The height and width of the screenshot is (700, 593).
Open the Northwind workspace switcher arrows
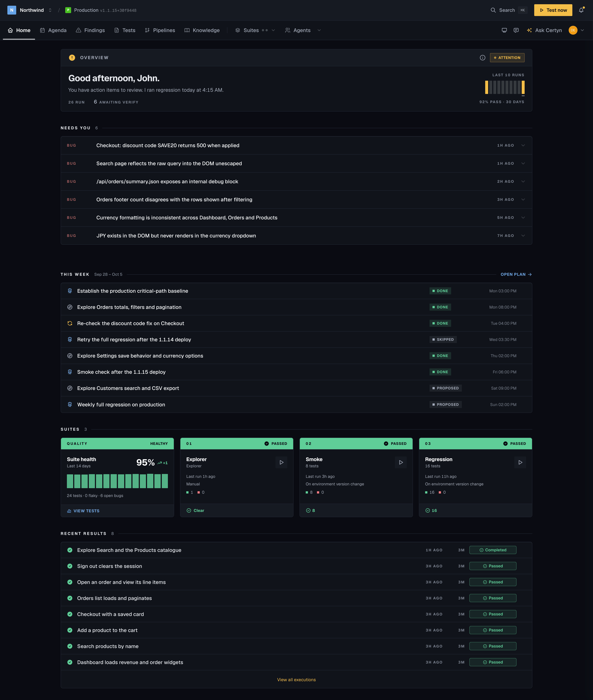coord(50,10)
